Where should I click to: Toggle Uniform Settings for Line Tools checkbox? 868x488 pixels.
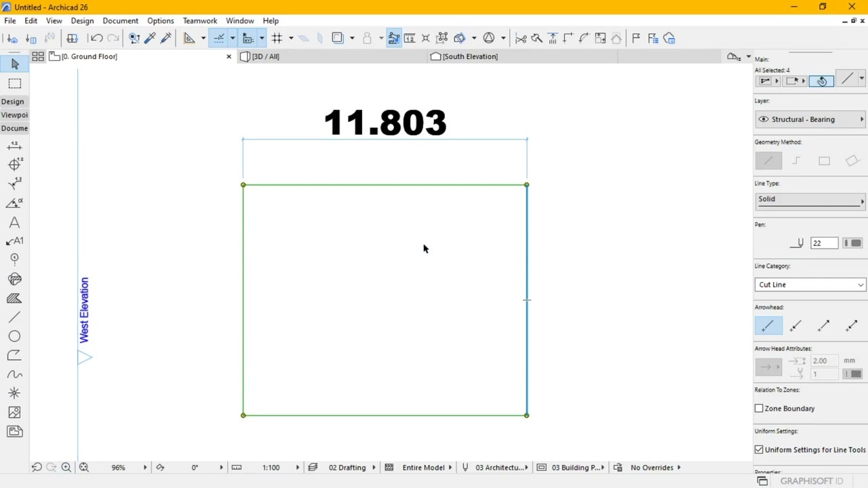tap(759, 449)
